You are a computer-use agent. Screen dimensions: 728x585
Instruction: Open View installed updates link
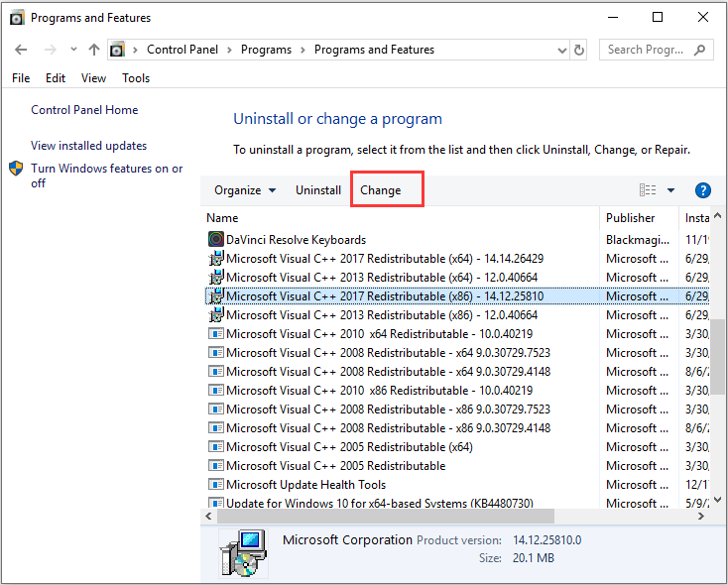point(88,146)
